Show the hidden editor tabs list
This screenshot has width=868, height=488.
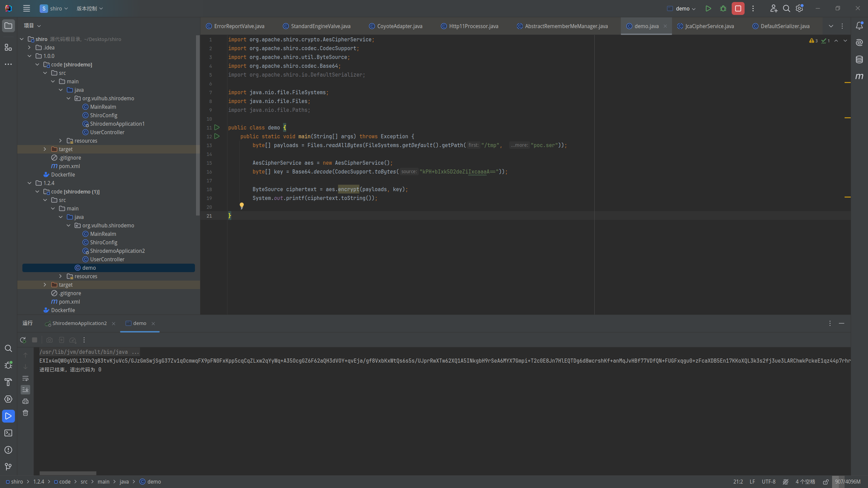pyautogui.click(x=831, y=26)
